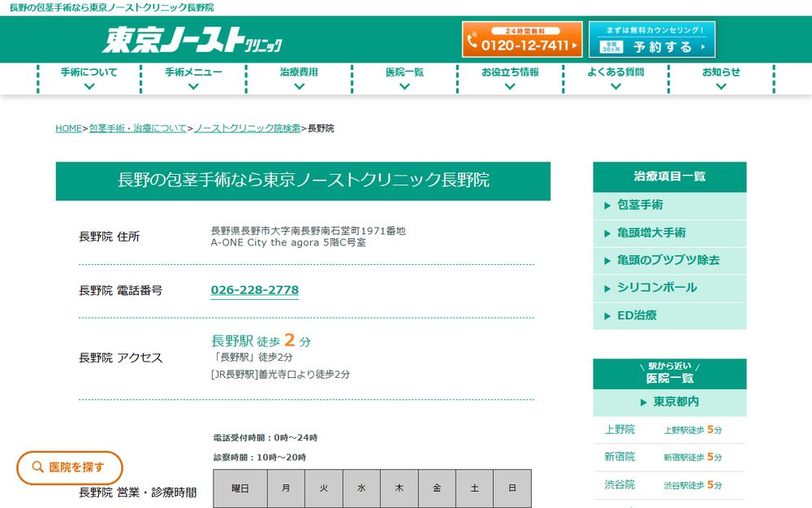The height and width of the screenshot is (508, 812).
Task: Click the address text 長野県長野市大字南長野南石堂町1971番地
Action: 308,231
